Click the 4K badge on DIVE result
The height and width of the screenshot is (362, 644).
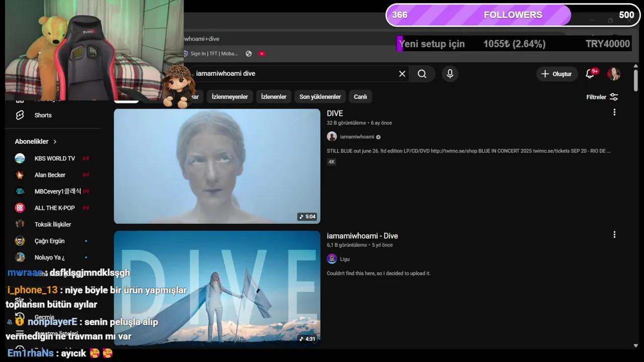point(332,162)
